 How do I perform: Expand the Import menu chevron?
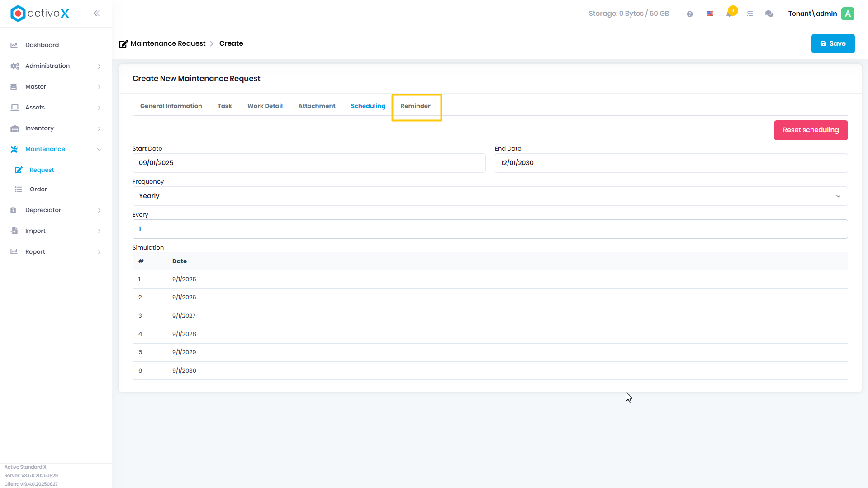click(99, 231)
